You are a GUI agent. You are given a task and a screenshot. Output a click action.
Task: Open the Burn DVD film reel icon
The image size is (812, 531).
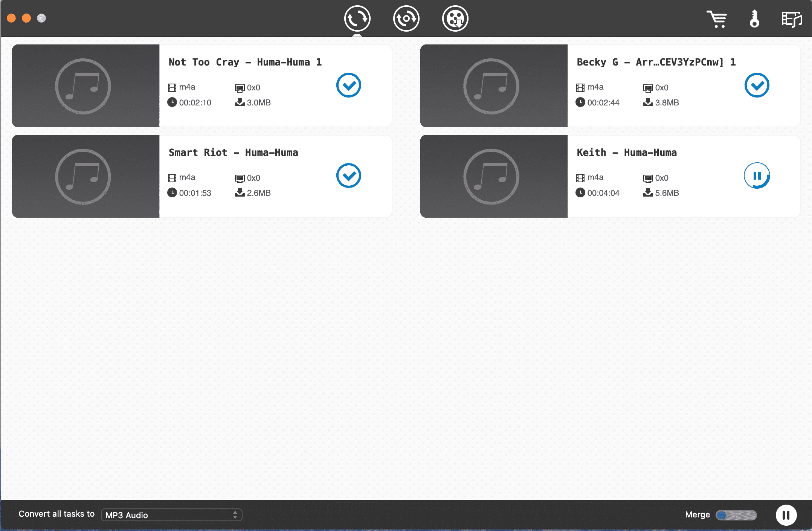point(455,18)
